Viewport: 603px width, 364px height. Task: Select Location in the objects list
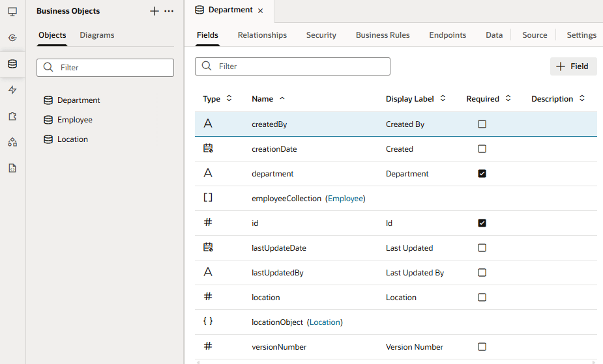pyautogui.click(x=72, y=139)
